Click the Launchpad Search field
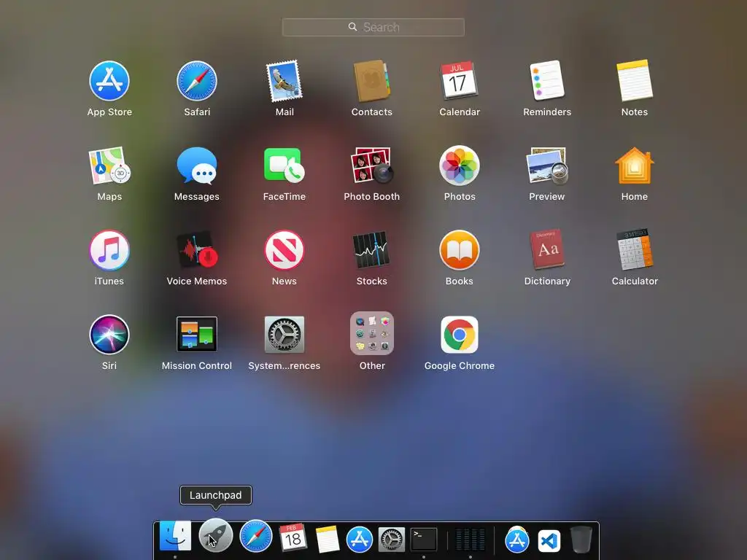This screenshot has width=747, height=560. point(373,27)
